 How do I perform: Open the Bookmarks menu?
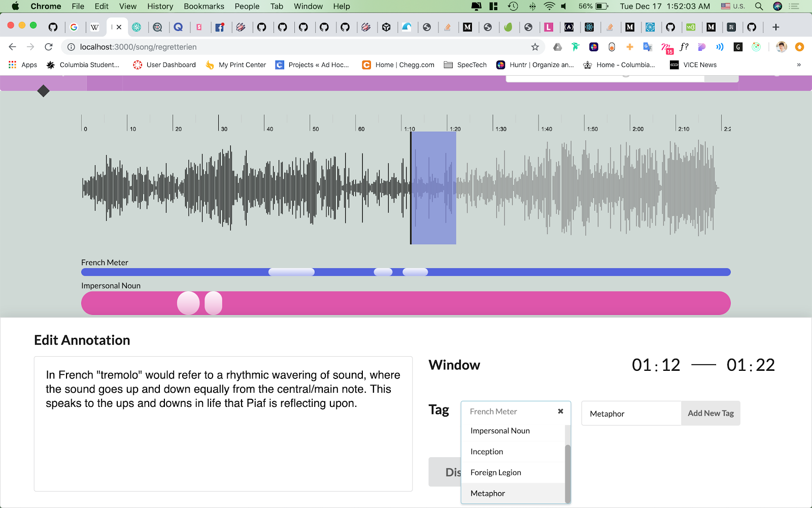204,6
